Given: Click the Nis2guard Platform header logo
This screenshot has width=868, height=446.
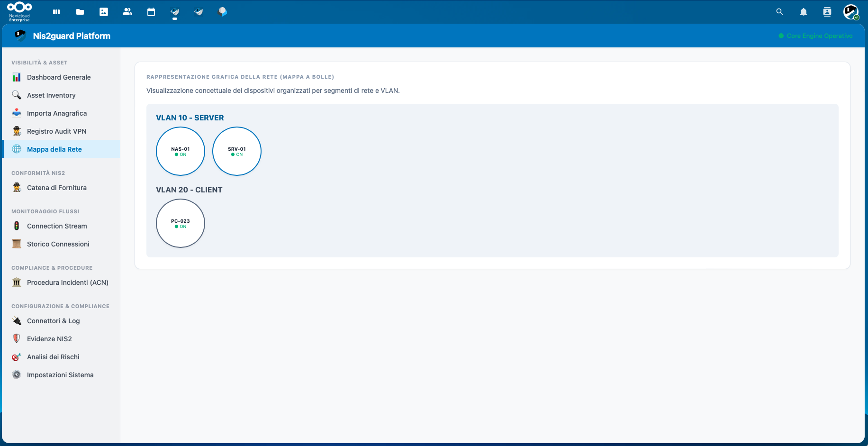Looking at the screenshot, I should click(20, 36).
